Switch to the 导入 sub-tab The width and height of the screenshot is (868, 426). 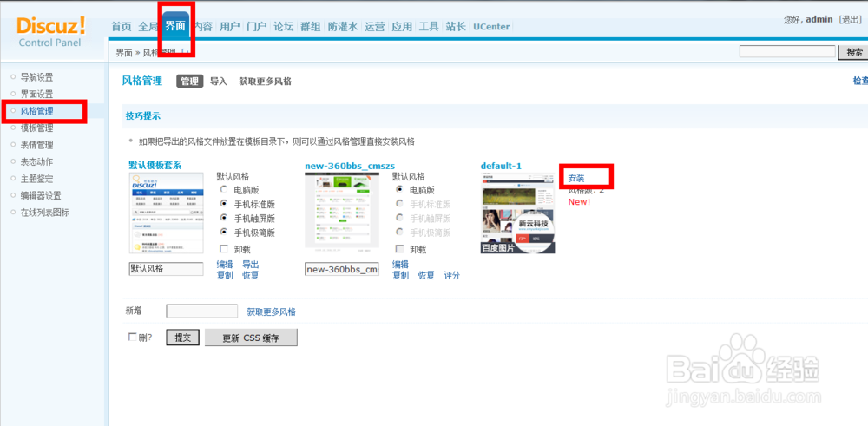219,82
